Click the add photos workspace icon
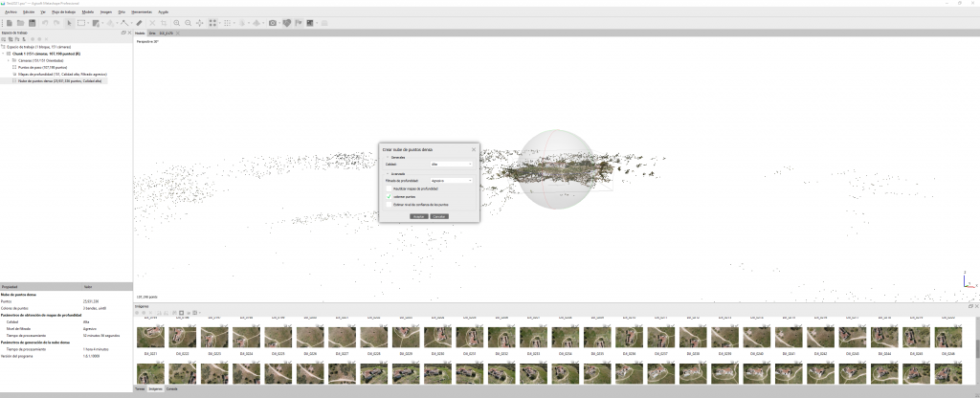Viewport: 980px width, 398px height. pyautogui.click(x=11, y=38)
